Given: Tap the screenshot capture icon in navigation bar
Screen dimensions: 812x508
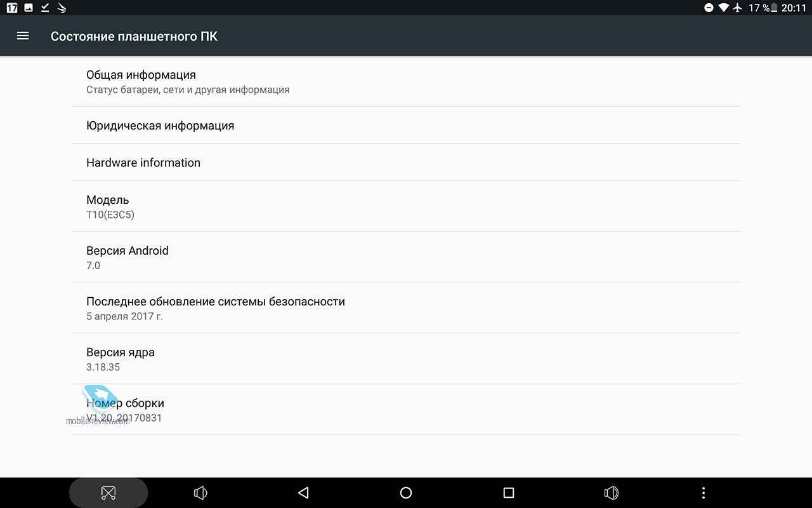Looking at the screenshot, I should pos(108,493).
